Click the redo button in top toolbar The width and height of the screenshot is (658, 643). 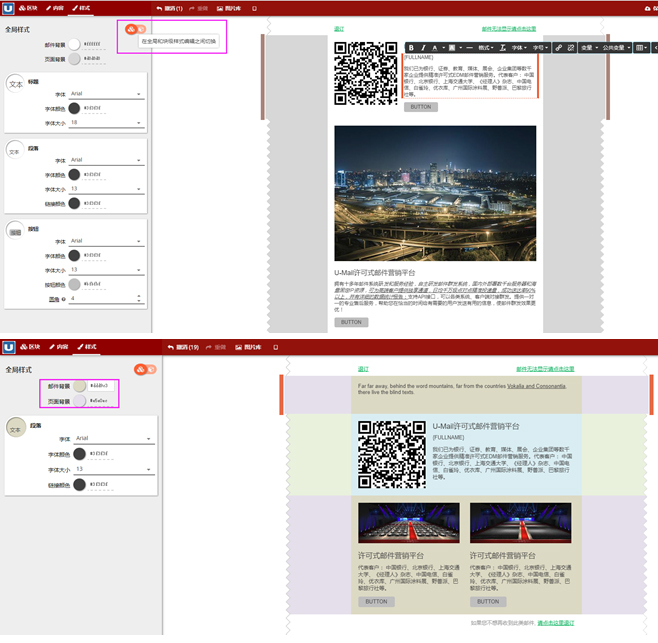click(x=198, y=8)
